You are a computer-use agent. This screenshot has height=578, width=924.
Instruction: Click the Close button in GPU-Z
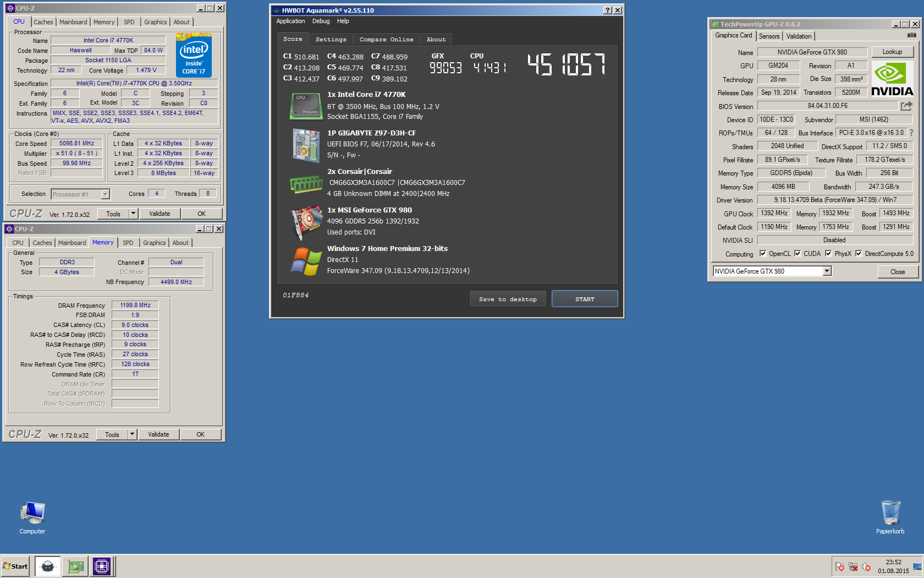pyautogui.click(x=898, y=272)
